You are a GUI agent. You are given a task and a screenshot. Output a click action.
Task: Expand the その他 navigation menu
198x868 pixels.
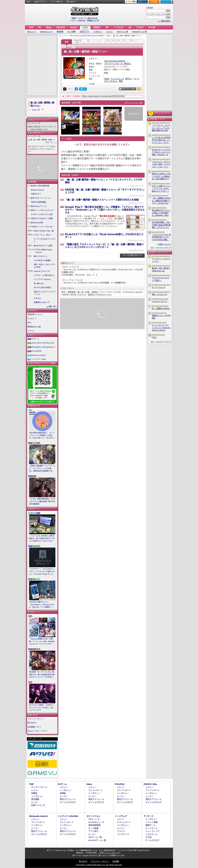(152, 27)
